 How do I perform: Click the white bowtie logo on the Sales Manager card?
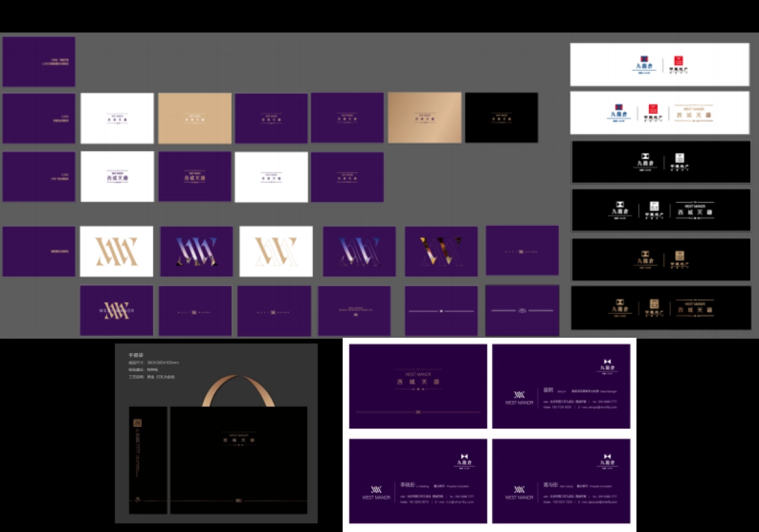click(x=608, y=365)
